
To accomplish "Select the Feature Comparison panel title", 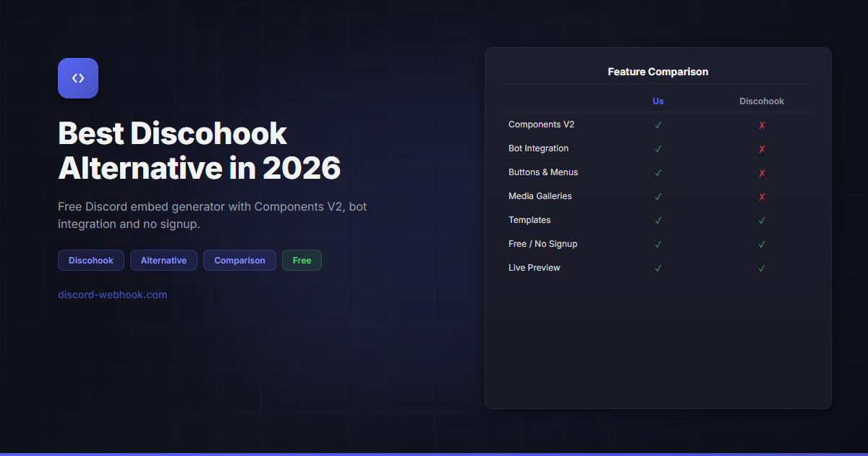I will click(x=658, y=72).
